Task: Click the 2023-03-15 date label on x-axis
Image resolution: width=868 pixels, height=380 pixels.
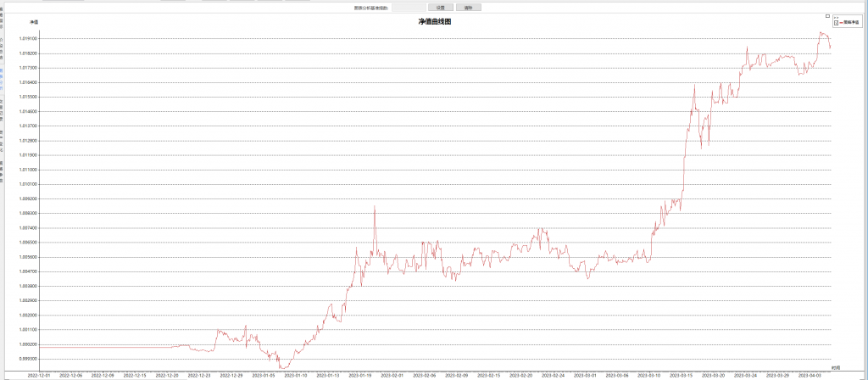Action: tap(682, 373)
